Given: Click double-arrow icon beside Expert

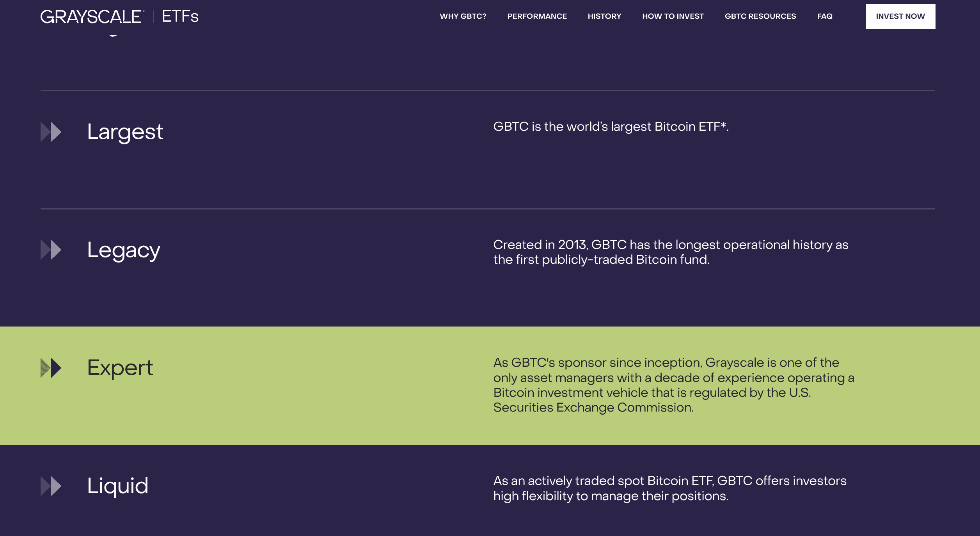Looking at the screenshot, I should 51,368.
